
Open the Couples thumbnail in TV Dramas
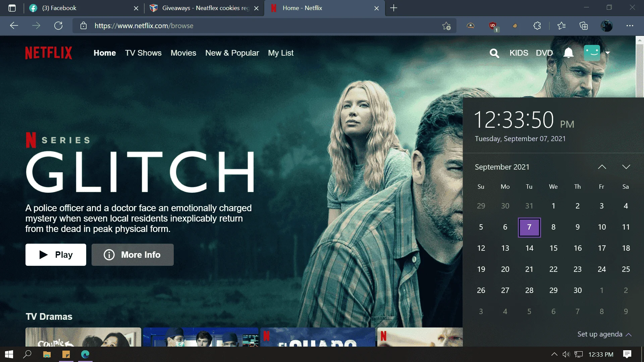[x=83, y=337]
